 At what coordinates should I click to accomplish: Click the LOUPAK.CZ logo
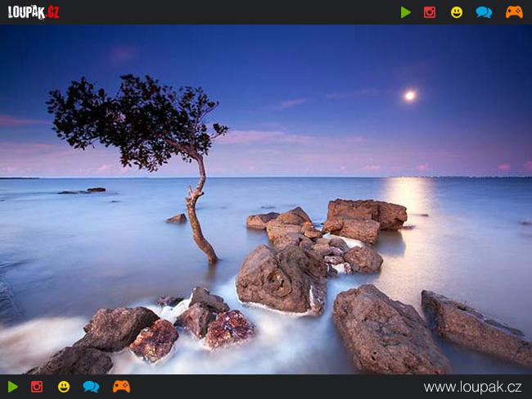(34, 12)
